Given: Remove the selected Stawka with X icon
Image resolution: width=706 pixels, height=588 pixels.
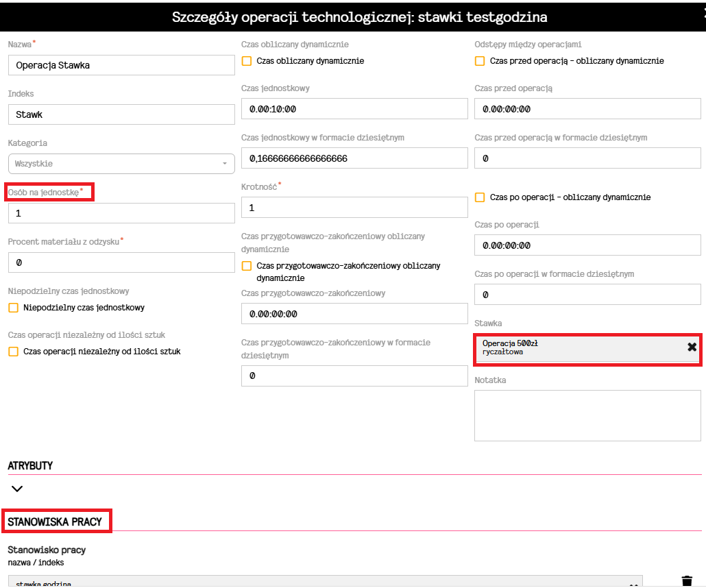Looking at the screenshot, I should click(692, 347).
